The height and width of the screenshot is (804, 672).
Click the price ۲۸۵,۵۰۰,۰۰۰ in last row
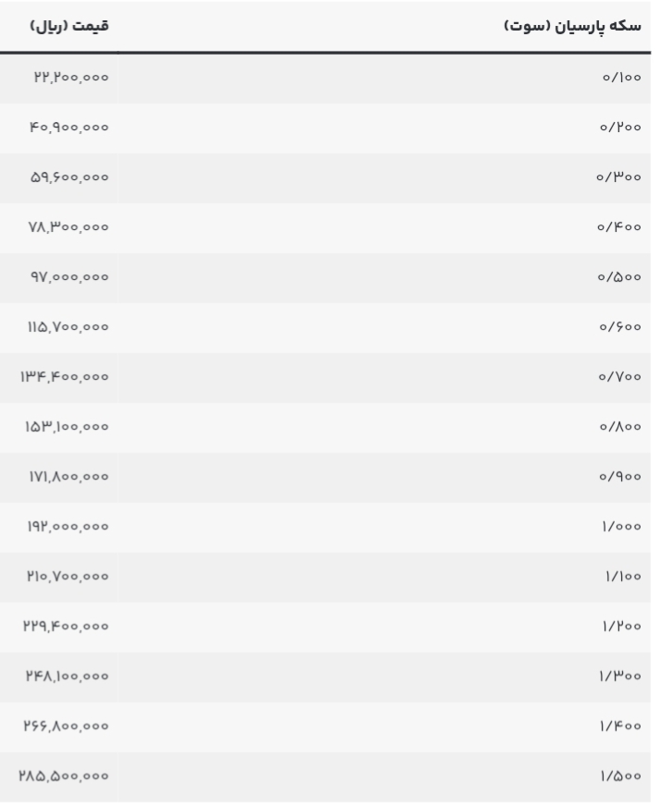click(x=64, y=776)
